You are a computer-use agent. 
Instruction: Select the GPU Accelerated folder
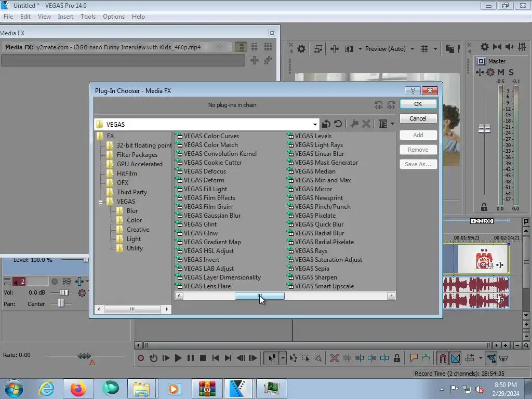pos(139,164)
